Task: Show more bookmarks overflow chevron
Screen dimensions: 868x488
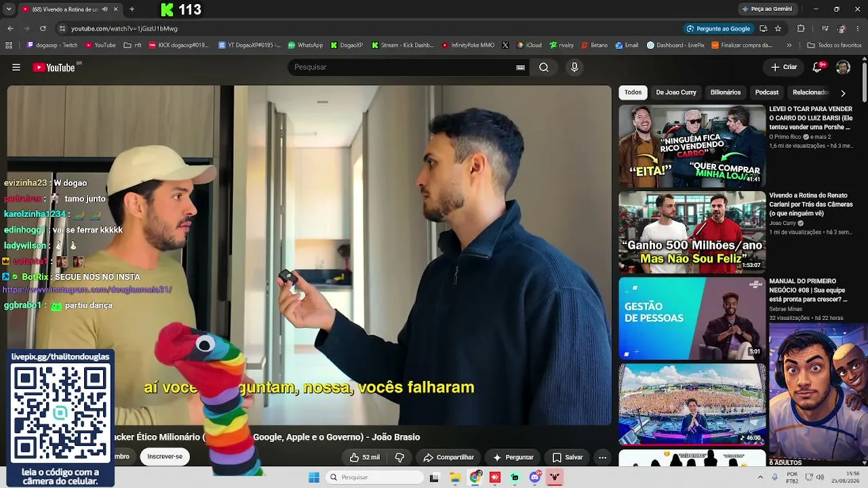Action: coord(789,45)
